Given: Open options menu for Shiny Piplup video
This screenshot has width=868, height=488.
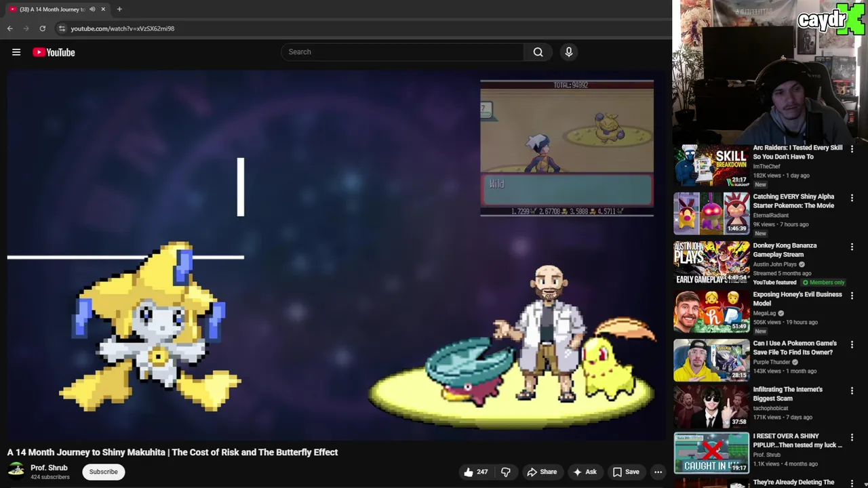Looking at the screenshot, I should pos(852,437).
